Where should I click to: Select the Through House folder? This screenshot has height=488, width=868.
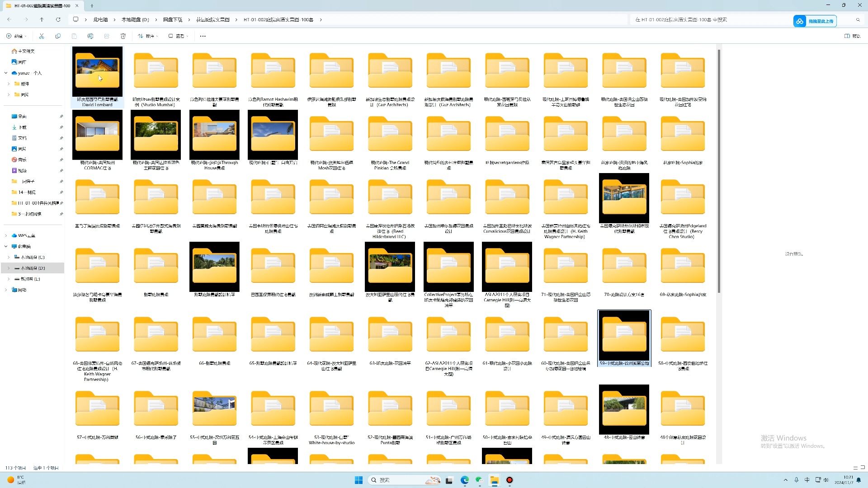(x=214, y=140)
